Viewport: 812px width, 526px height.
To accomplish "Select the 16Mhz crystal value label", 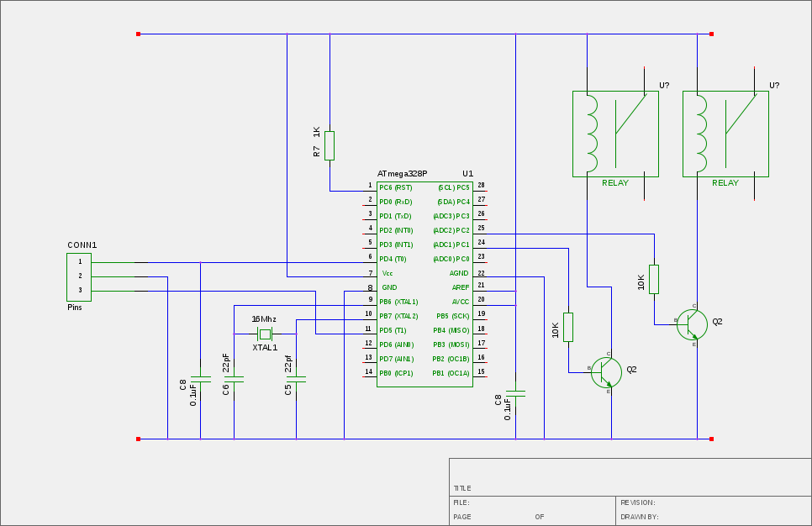I will coord(264,319).
